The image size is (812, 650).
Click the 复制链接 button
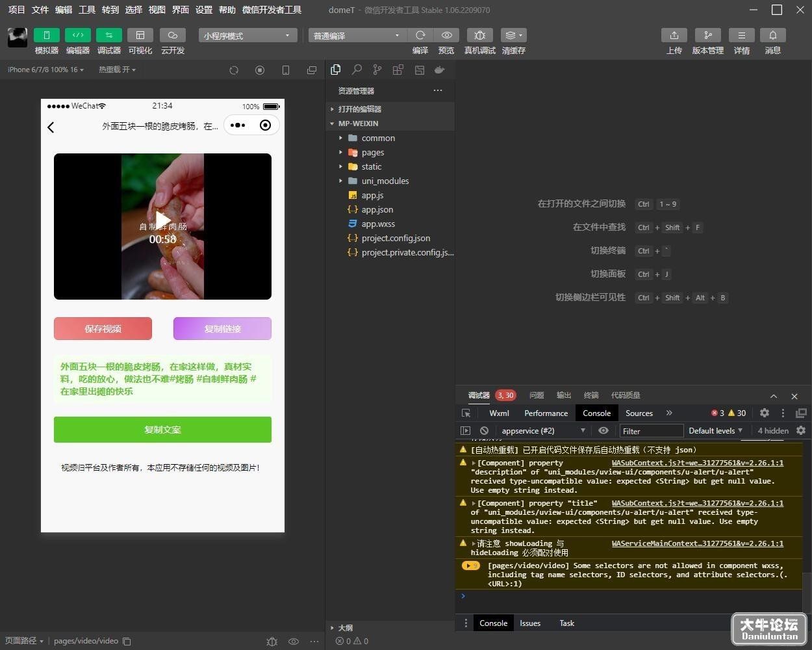click(x=222, y=328)
